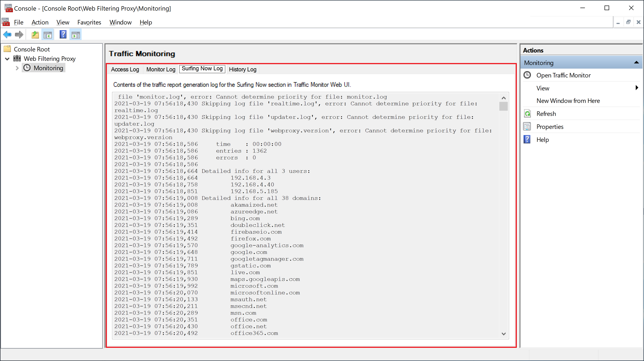Click the log scrollbar up arrow
Image resolution: width=644 pixels, height=361 pixels.
click(503, 98)
